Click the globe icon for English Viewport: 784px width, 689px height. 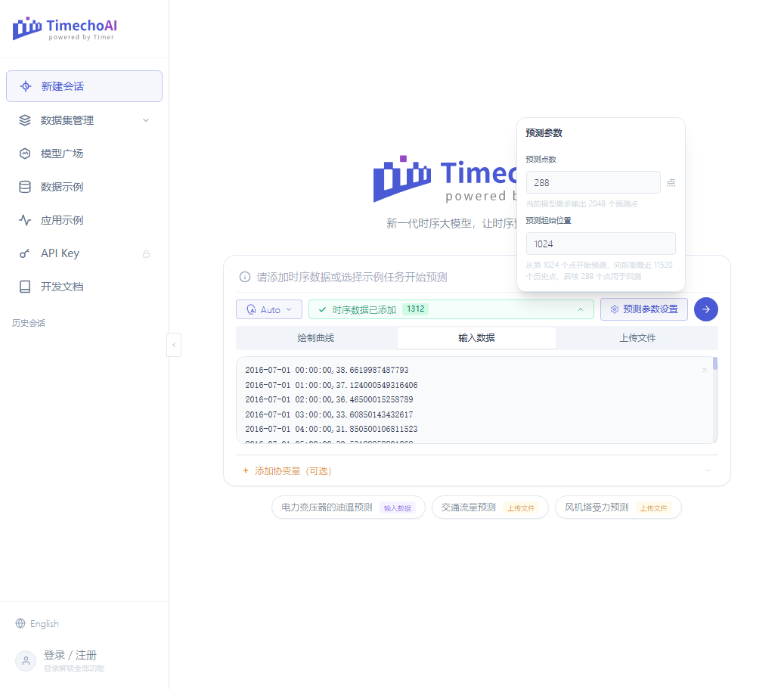tap(20, 623)
